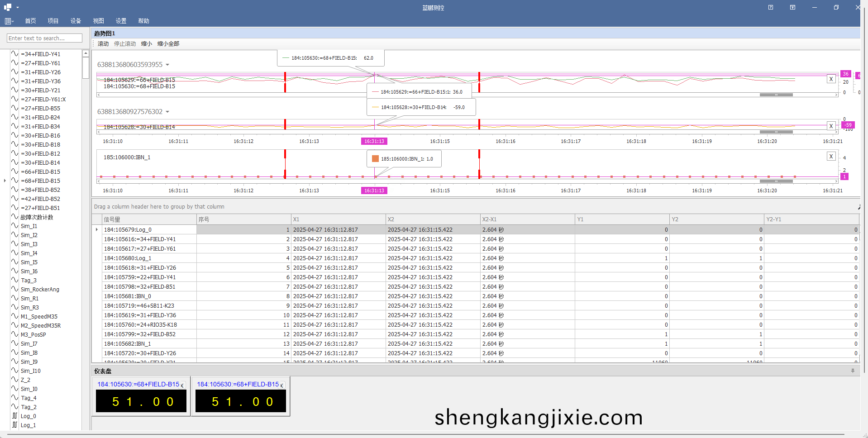Screen dimensions: 868x438
Task: Click the pin icon on 仪表盘 panel
Action: click(x=853, y=371)
